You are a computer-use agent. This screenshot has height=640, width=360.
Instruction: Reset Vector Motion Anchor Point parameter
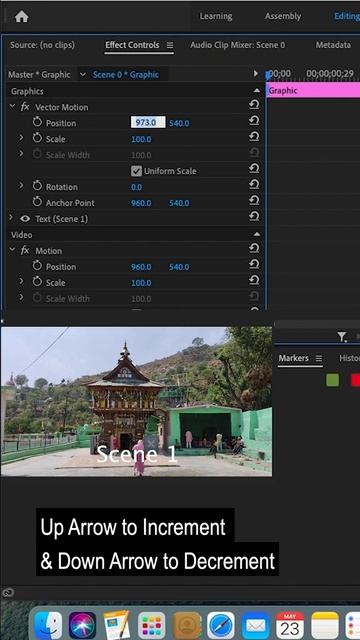[x=254, y=200]
